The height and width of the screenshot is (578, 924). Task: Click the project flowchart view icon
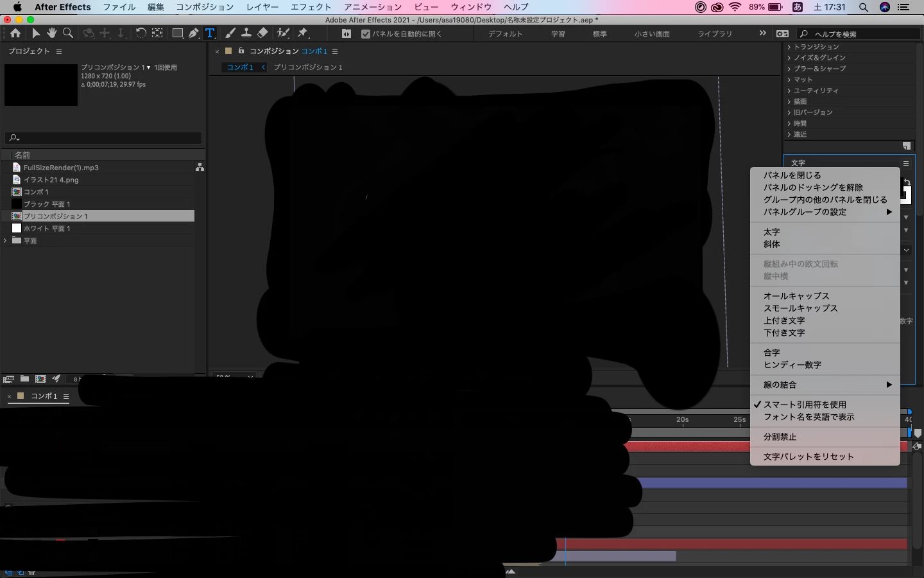click(200, 167)
